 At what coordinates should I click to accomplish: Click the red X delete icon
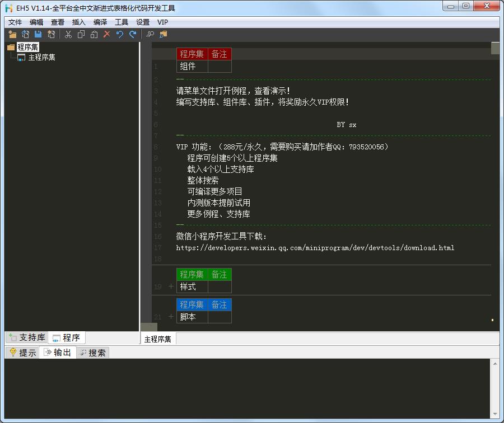pyautogui.click(x=107, y=35)
